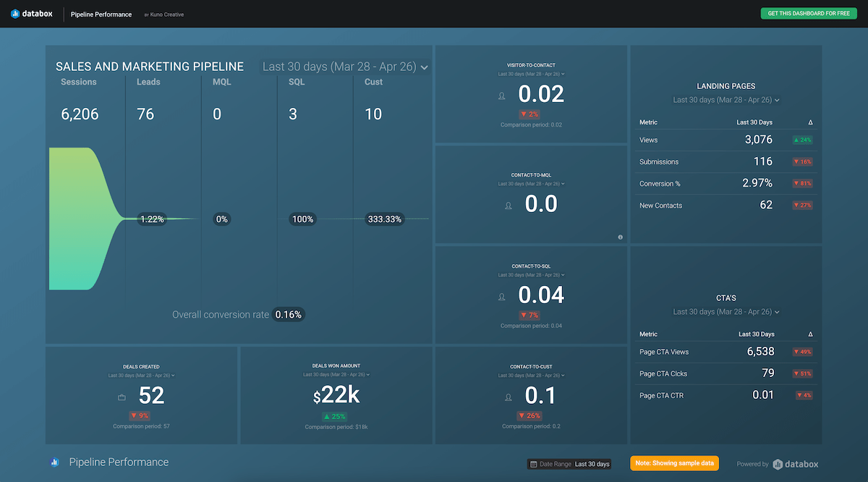
Task: Click the red 4% badge for Page CTA CTR
Action: pyautogui.click(x=804, y=395)
